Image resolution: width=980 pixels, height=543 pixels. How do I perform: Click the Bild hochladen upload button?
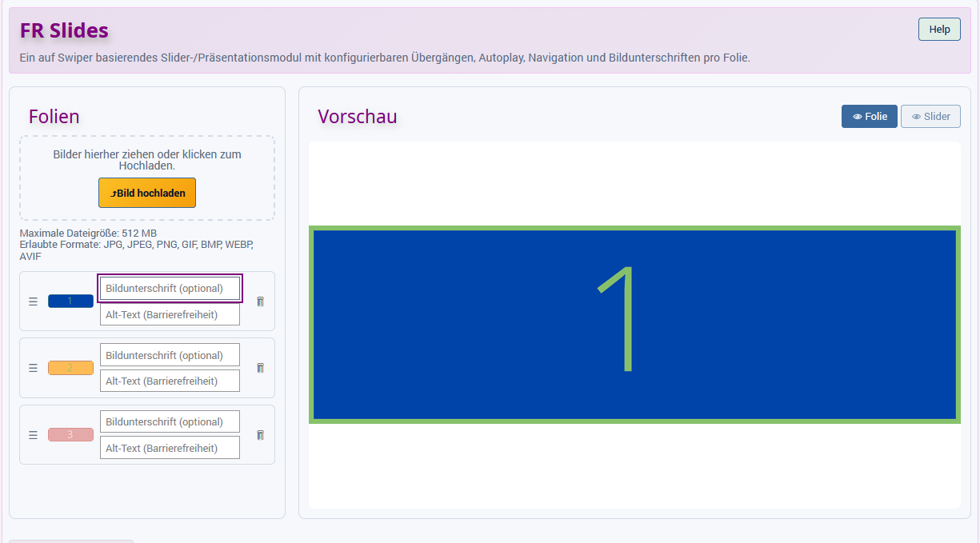[x=147, y=193]
